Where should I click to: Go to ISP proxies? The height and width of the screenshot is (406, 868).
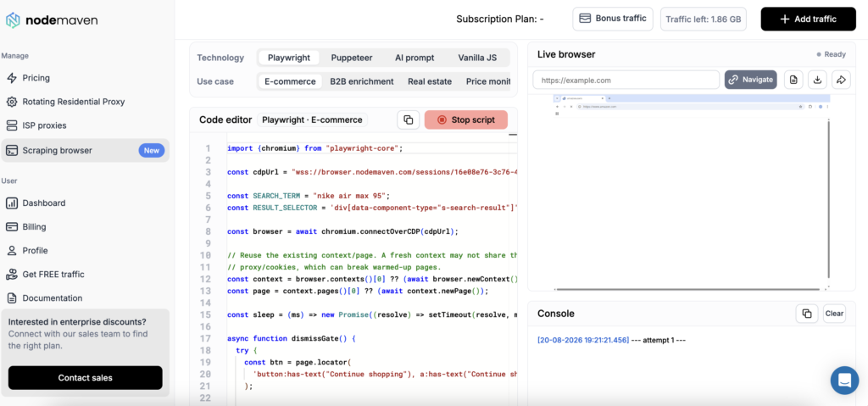tap(44, 125)
